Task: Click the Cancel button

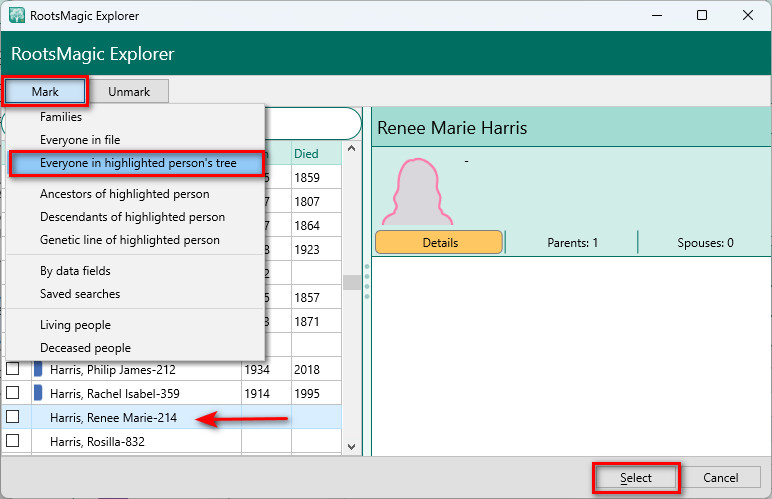Action: pyautogui.click(x=720, y=478)
